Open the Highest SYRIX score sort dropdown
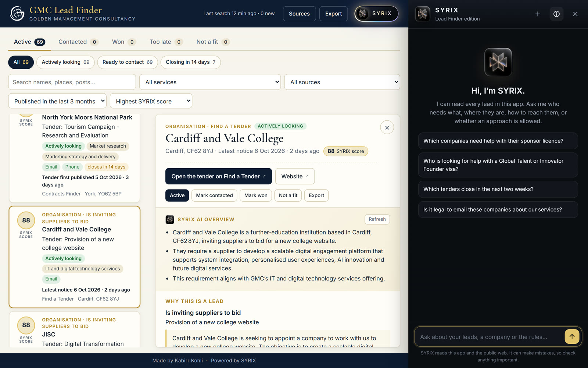 pos(151,101)
